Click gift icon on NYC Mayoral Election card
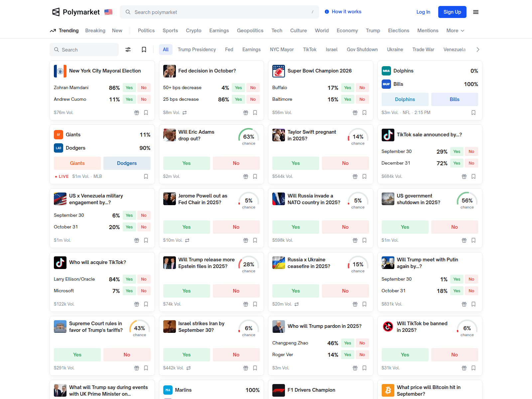The height and width of the screenshot is (399, 532). point(137,113)
